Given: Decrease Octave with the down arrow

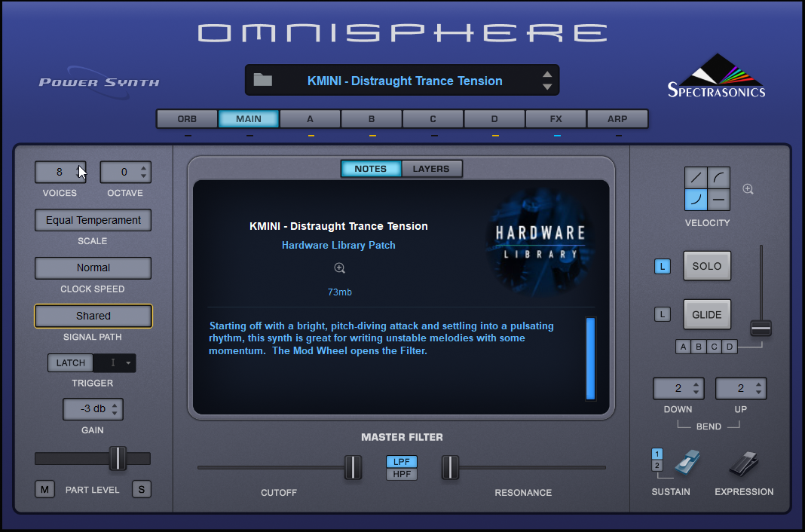Looking at the screenshot, I should point(144,176).
